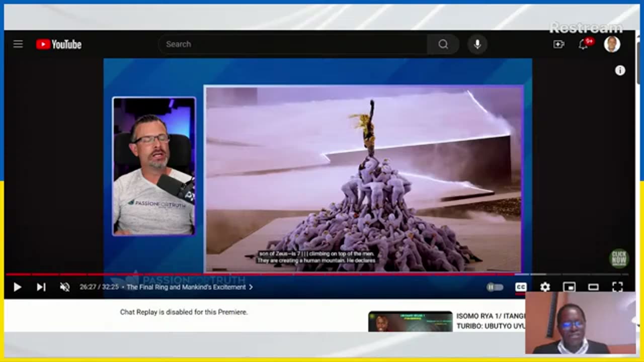Open the account avatar menu
This screenshot has height=362, width=644.
click(x=612, y=44)
